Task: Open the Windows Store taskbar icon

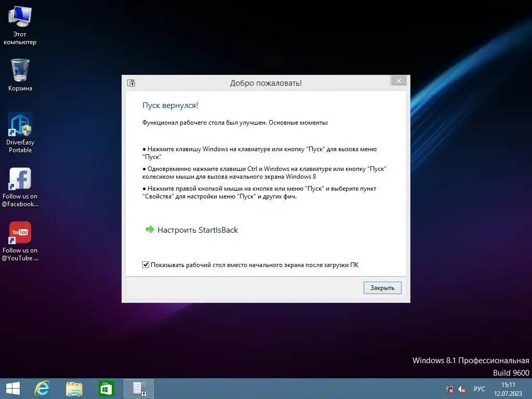Action: click(106, 389)
